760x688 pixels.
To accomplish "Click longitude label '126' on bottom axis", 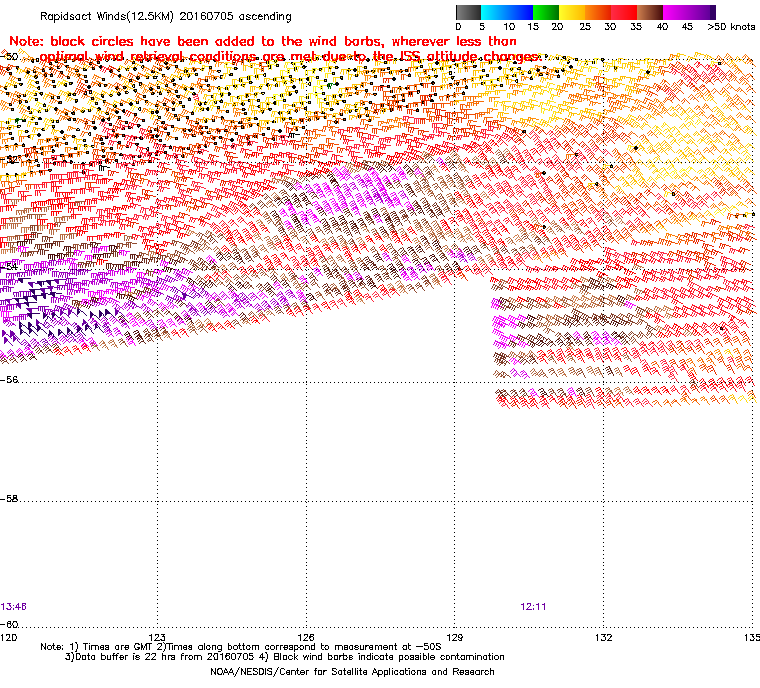I will [306, 637].
